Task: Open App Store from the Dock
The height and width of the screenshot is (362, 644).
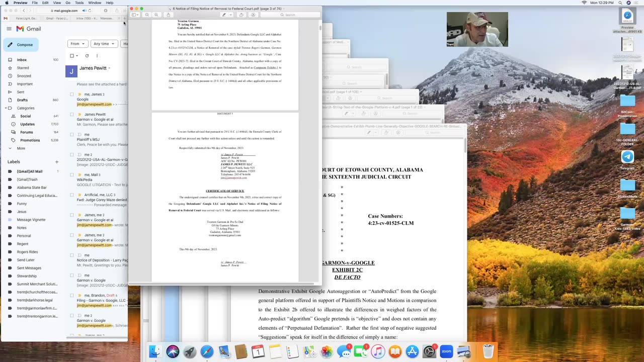Action: [412, 351]
